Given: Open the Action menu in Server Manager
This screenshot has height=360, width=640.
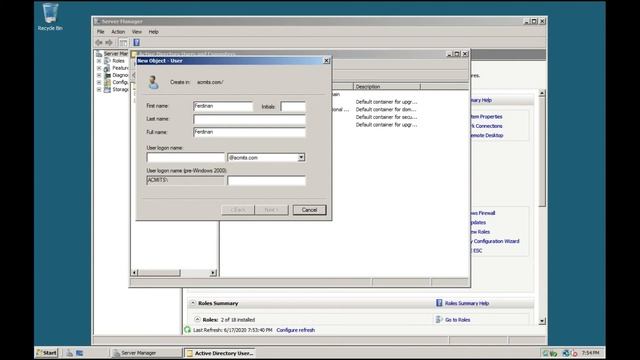Looking at the screenshot, I should point(118,32).
